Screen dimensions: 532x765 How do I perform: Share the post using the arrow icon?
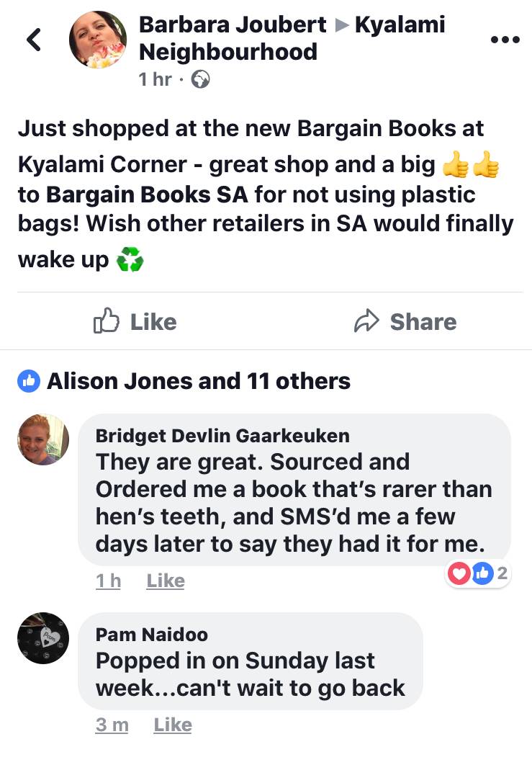(405, 321)
